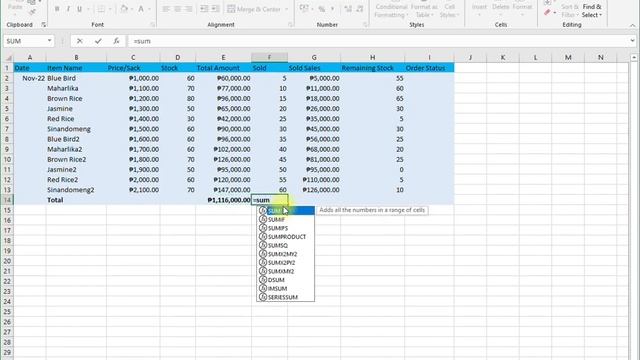Click the cell showing ₱1,116,000.00
The width and height of the screenshot is (640, 360).
[x=223, y=200]
